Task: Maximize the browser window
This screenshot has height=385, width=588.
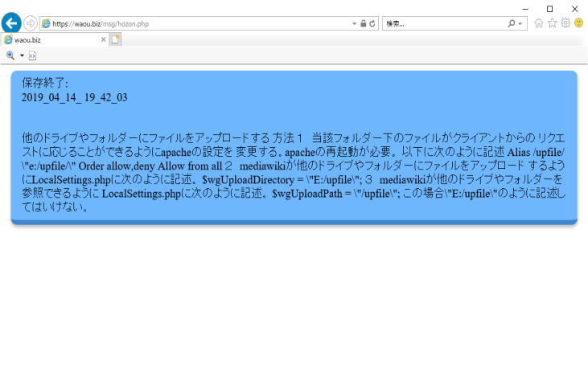Action: pos(549,8)
